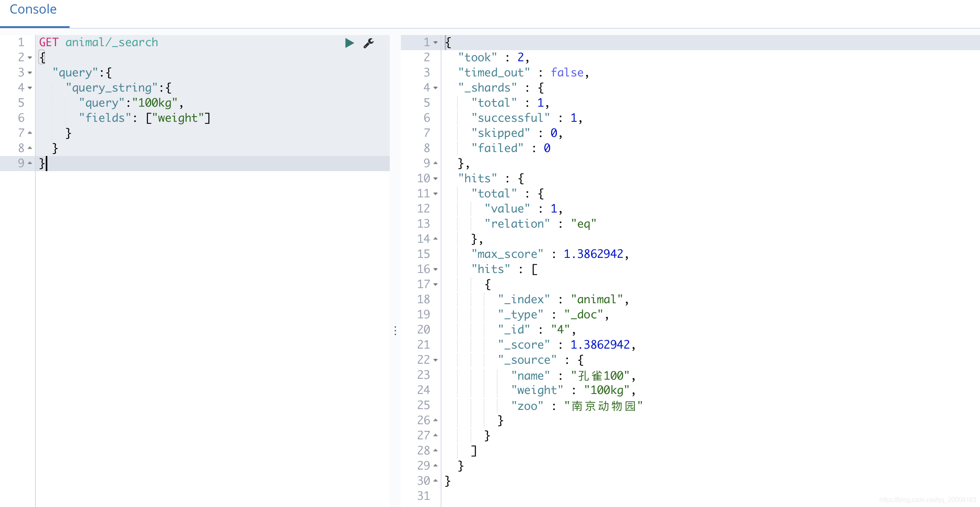The image size is (980, 507).
Task: Click the "_type" value "_doc"
Action: (583, 314)
